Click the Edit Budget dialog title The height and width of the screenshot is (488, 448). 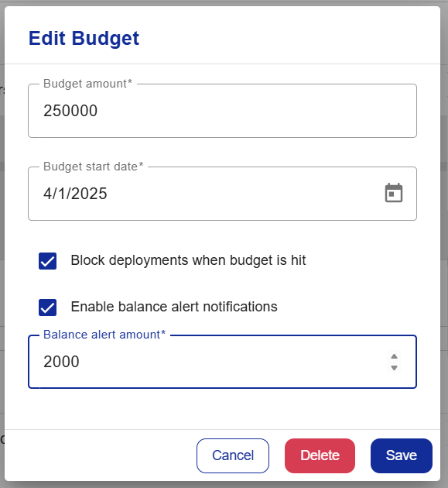pos(84,38)
